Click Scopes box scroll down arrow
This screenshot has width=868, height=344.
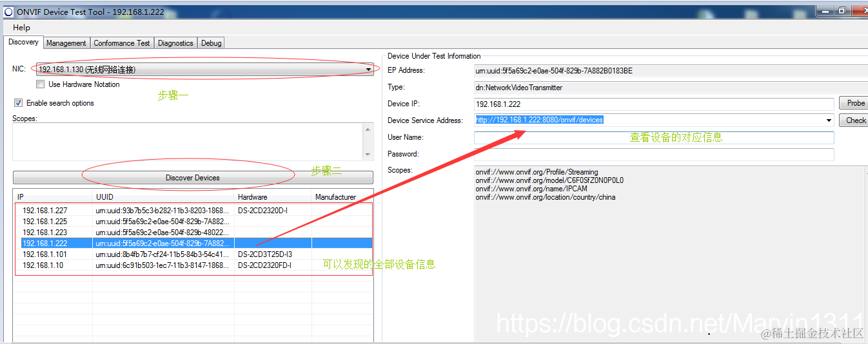[368, 155]
